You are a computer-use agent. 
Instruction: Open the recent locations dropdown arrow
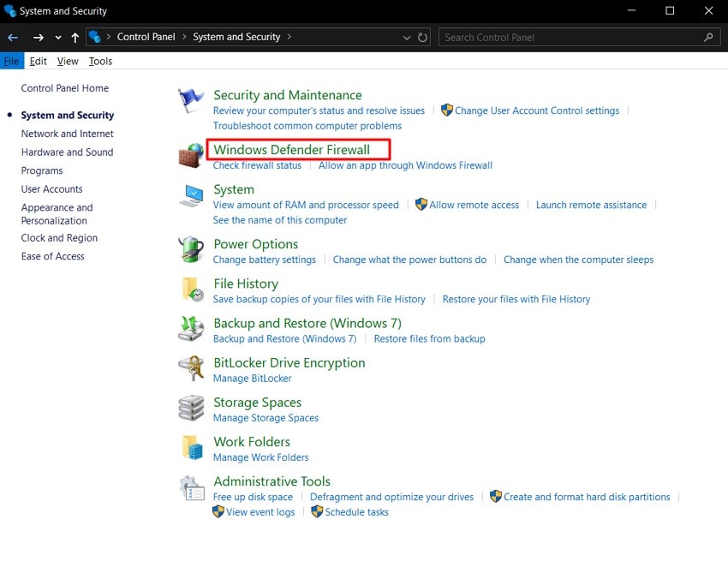click(58, 37)
